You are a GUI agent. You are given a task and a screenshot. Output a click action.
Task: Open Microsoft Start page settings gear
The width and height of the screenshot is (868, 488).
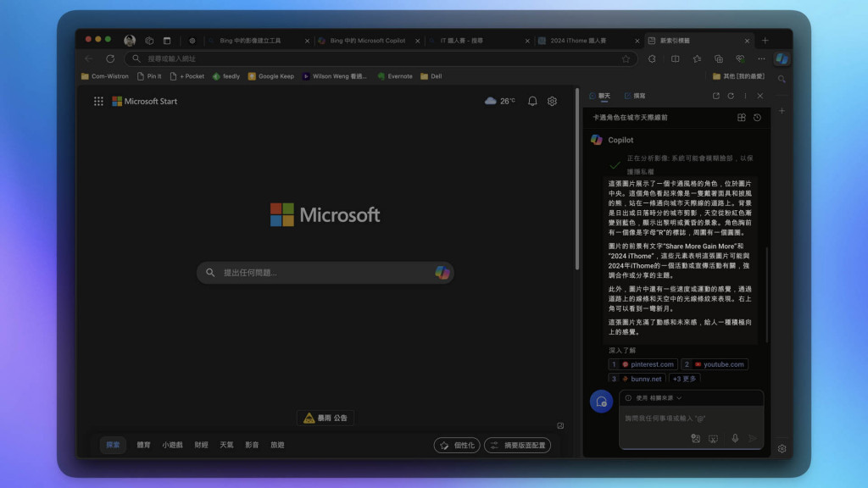[x=552, y=102]
